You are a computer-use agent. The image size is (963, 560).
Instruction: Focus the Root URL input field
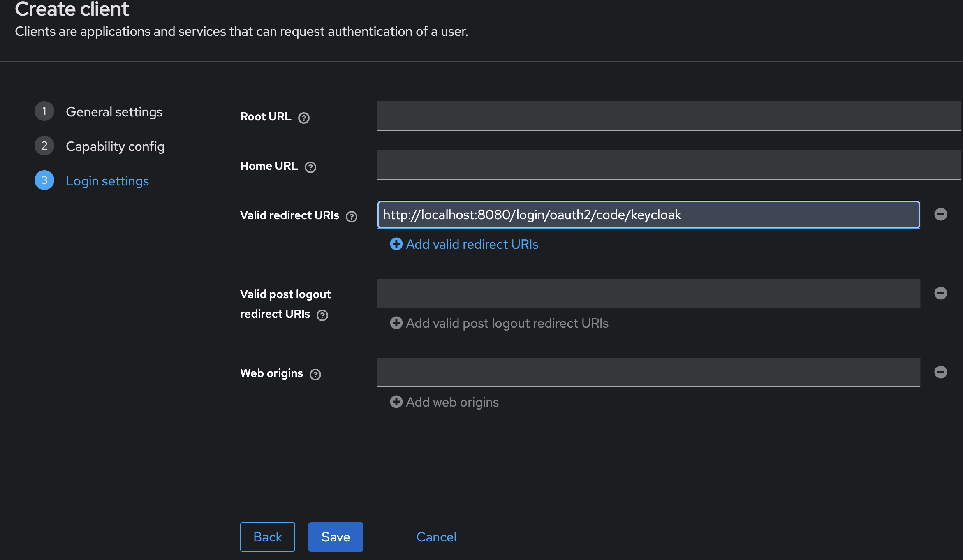point(668,116)
